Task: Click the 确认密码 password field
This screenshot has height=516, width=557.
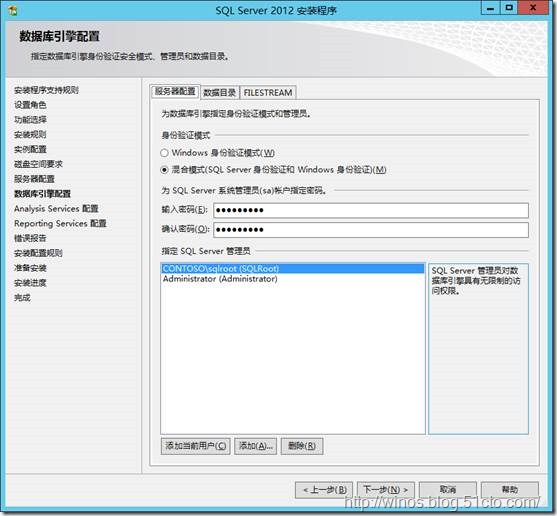Action: [371, 230]
